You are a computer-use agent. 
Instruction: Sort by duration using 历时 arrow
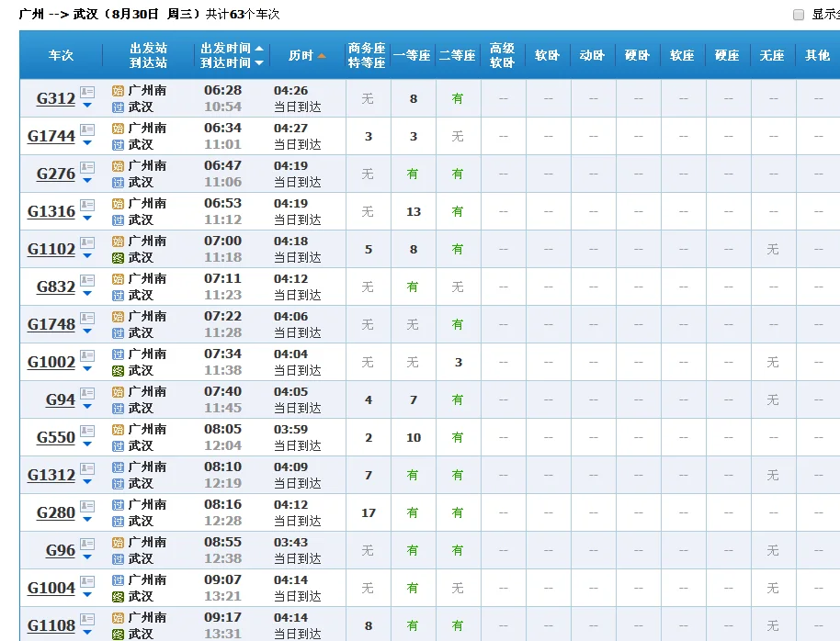point(322,56)
